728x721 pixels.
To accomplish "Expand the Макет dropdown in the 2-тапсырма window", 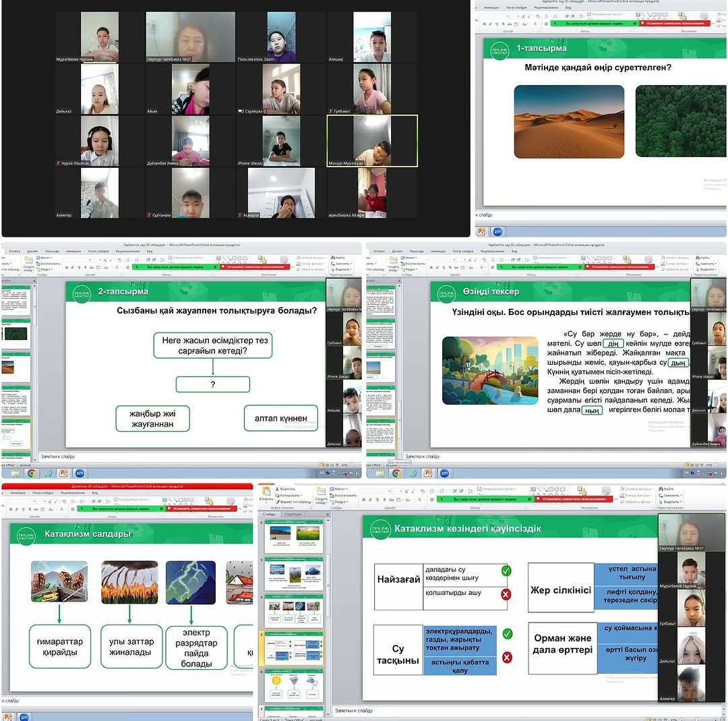I will tap(44, 258).
